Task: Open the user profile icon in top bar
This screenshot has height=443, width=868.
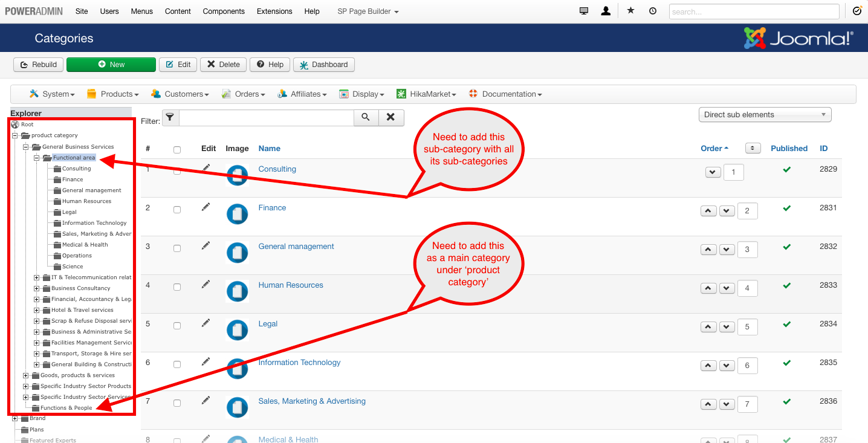Action: (606, 11)
